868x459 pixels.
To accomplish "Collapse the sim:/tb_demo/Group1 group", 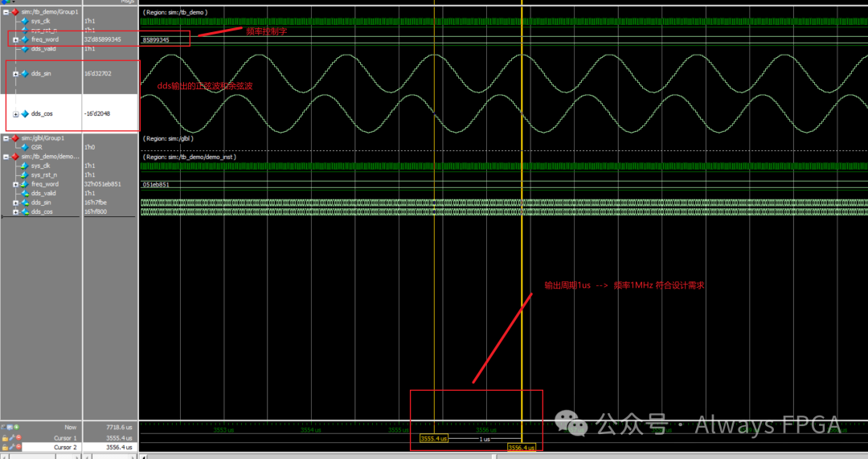I will [6, 11].
